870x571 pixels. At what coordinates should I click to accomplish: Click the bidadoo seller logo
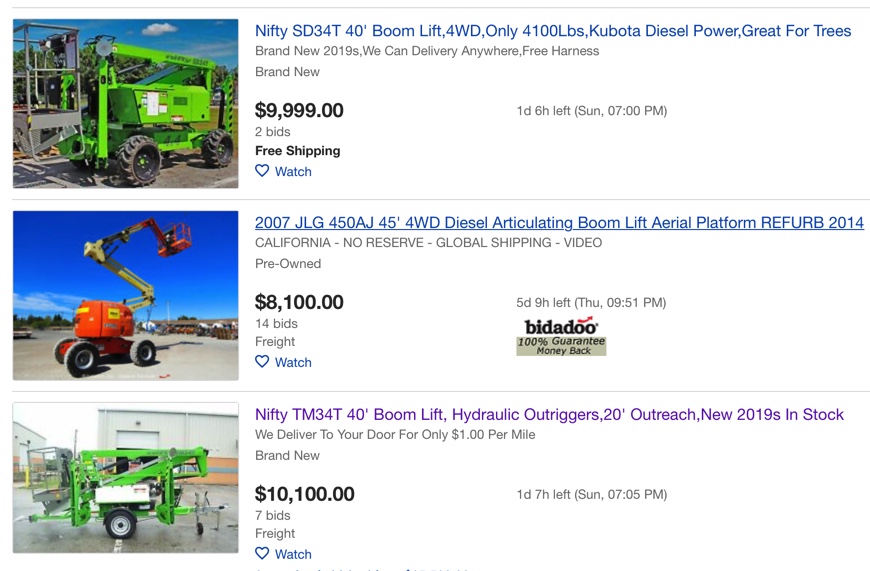pos(561,326)
